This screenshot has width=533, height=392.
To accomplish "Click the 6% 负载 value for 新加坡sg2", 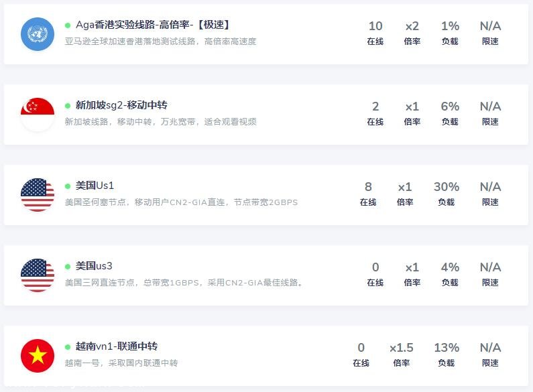I will click(450, 107).
